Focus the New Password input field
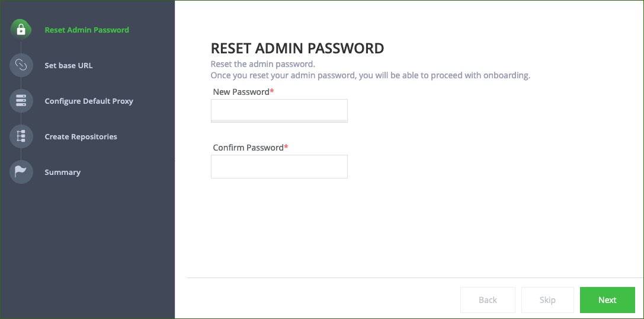644x319 pixels. coord(279,110)
